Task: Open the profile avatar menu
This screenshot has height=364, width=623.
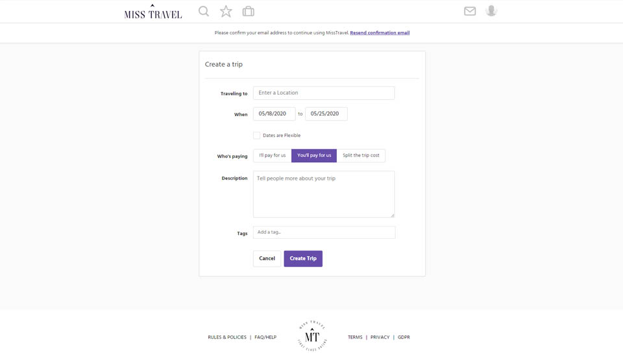Action: (x=491, y=10)
